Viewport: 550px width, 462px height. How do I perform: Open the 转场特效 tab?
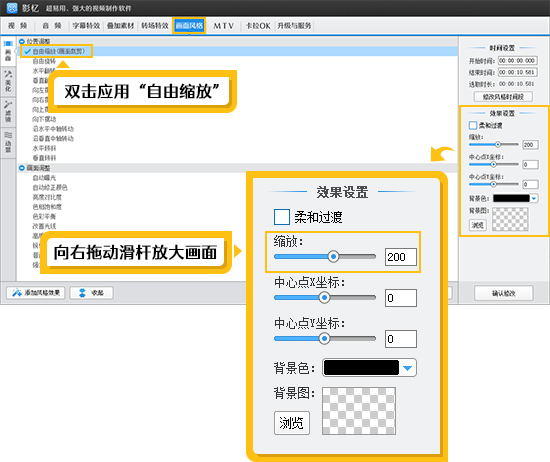(x=155, y=26)
